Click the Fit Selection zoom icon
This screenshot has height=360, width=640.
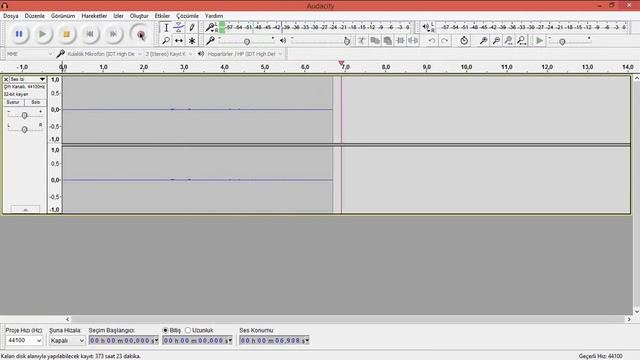point(509,40)
